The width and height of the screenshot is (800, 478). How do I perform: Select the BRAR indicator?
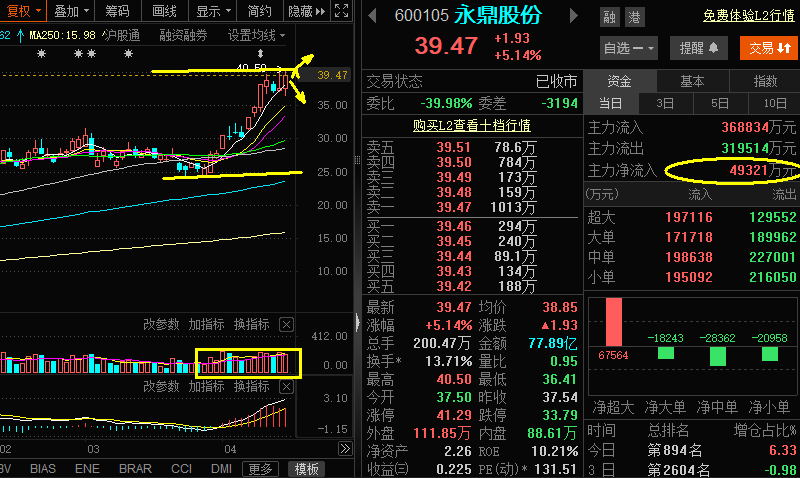point(135,468)
